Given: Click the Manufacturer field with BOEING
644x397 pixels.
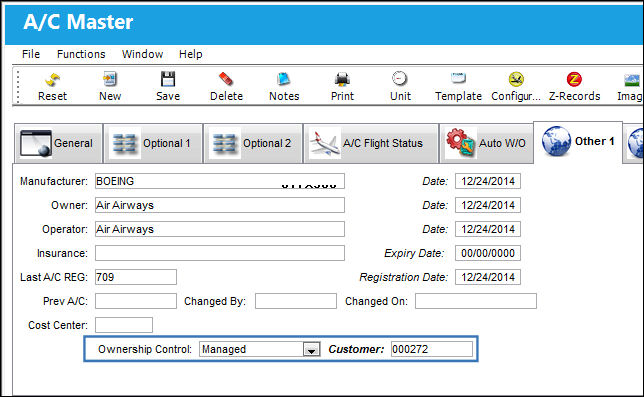Looking at the screenshot, I should (220, 181).
